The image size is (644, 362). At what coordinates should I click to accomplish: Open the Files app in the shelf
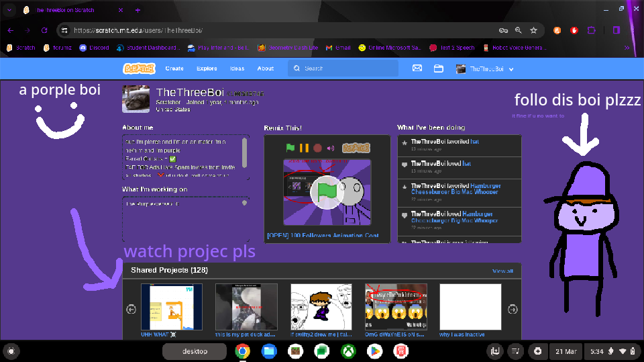[269, 351]
